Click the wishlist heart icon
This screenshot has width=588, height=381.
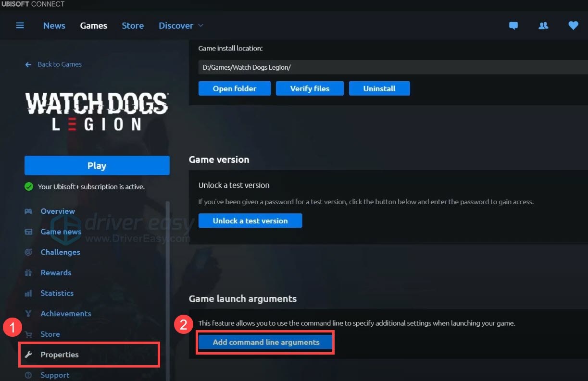573,25
